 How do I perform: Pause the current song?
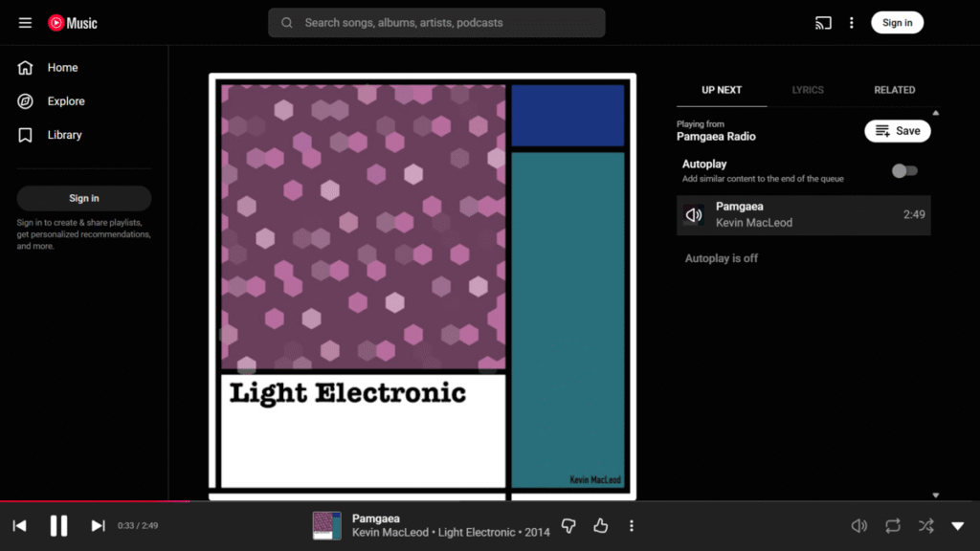(58, 525)
